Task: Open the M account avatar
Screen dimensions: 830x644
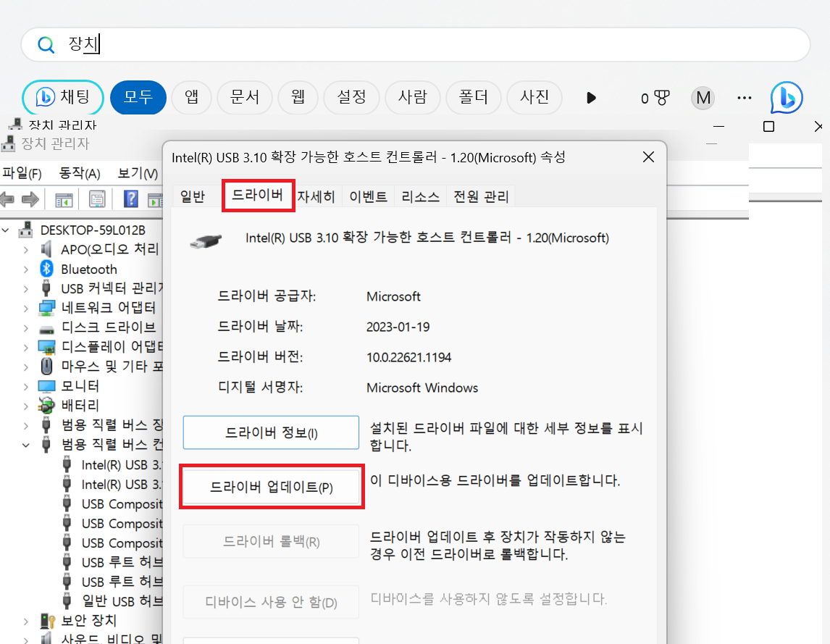Action: 703,98
